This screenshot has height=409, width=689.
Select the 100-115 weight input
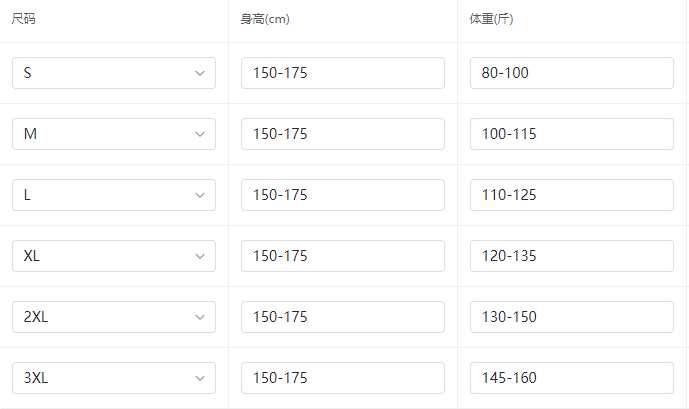point(572,134)
